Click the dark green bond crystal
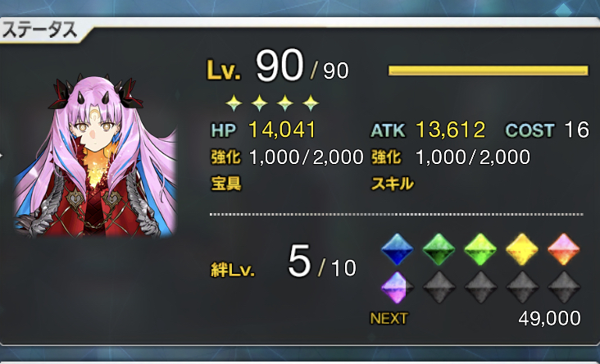This screenshot has width=600, height=364. tap(439, 249)
